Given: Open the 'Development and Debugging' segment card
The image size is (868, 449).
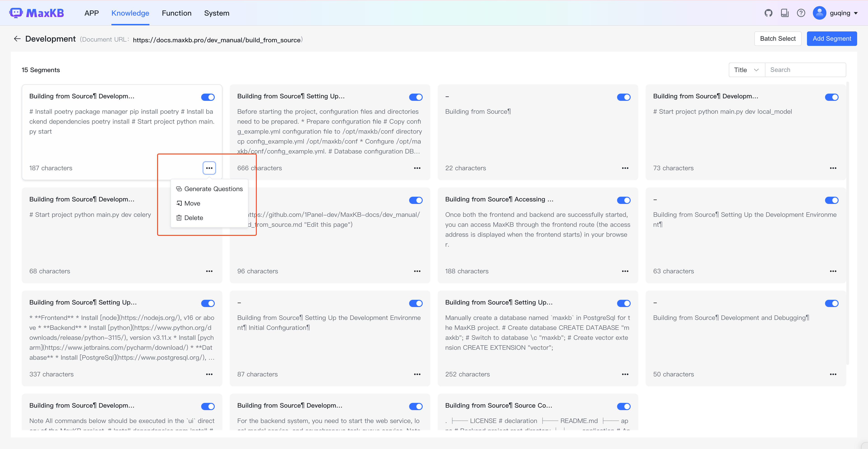Looking at the screenshot, I should pyautogui.click(x=746, y=338).
